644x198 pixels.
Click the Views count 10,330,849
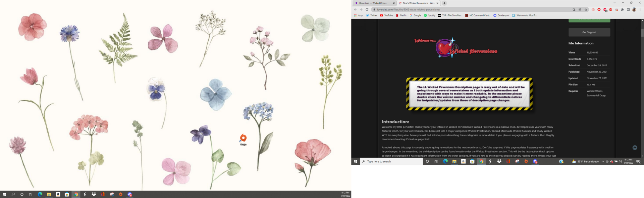click(x=592, y=52)
